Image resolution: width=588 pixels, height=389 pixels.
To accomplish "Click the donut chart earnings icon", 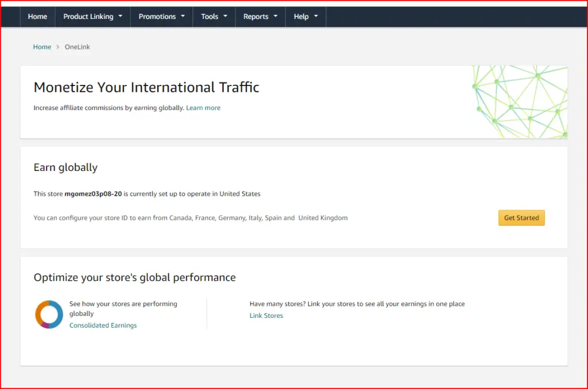I will pos(49,314).
